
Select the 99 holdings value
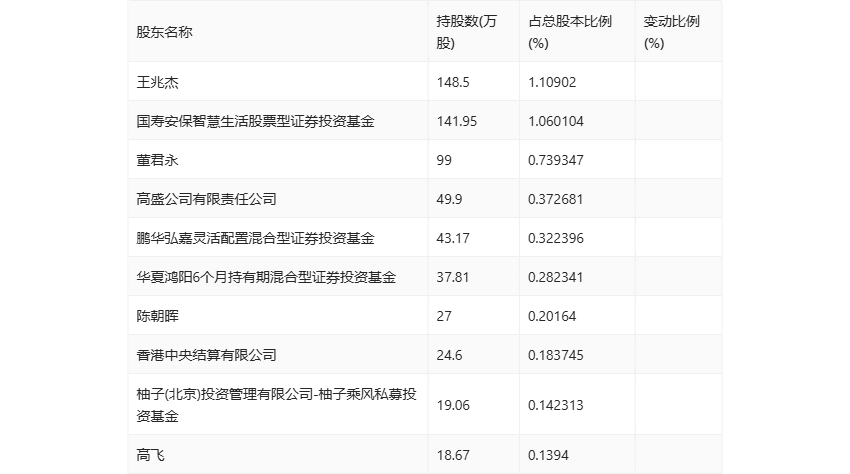click(444, 161)
